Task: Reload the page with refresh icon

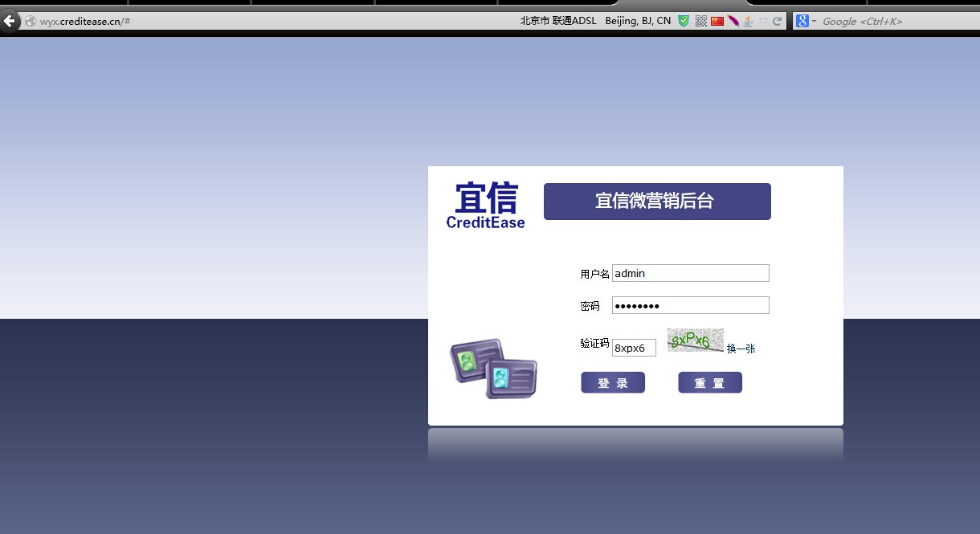Action: (777, 21)
